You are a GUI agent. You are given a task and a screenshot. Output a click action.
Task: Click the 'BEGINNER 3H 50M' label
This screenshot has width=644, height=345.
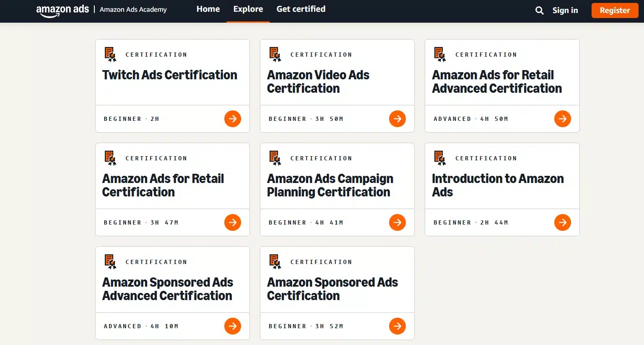[x=306, y=119]
